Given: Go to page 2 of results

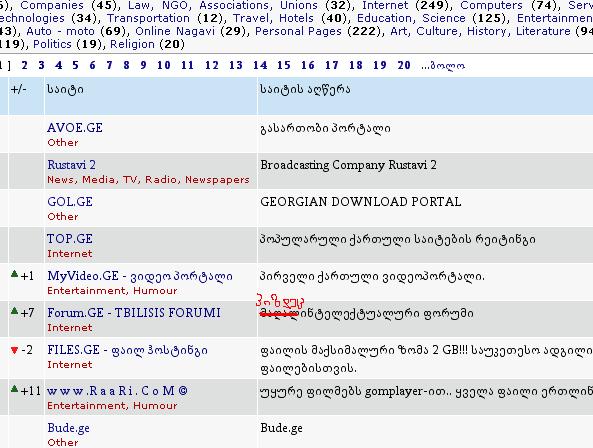Looking at the screenshot, I should [25, 65].
